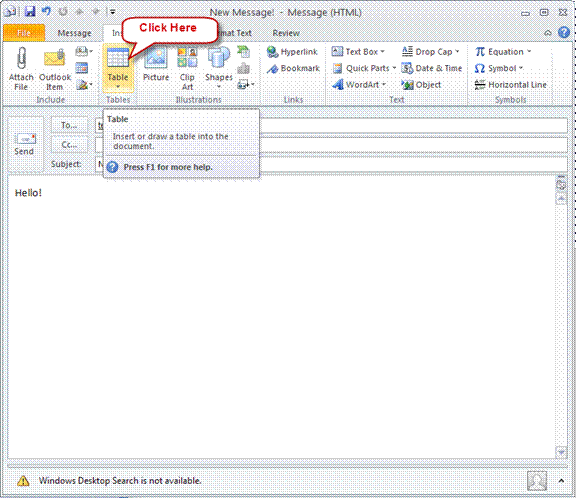Switch to the Message tab
The image size is (576, 498).
tap(74, 33)
